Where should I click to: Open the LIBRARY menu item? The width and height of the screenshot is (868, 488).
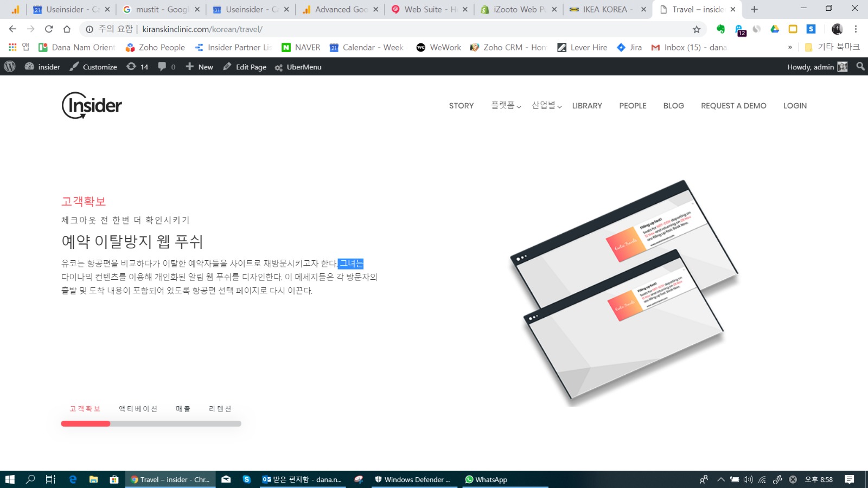click(587, 106)
